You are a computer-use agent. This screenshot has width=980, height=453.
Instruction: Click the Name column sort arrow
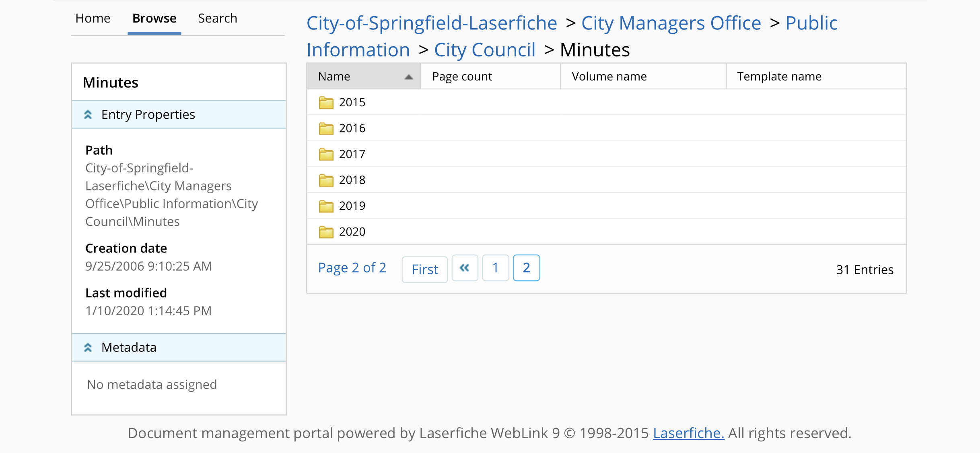(x=409, y=77)
